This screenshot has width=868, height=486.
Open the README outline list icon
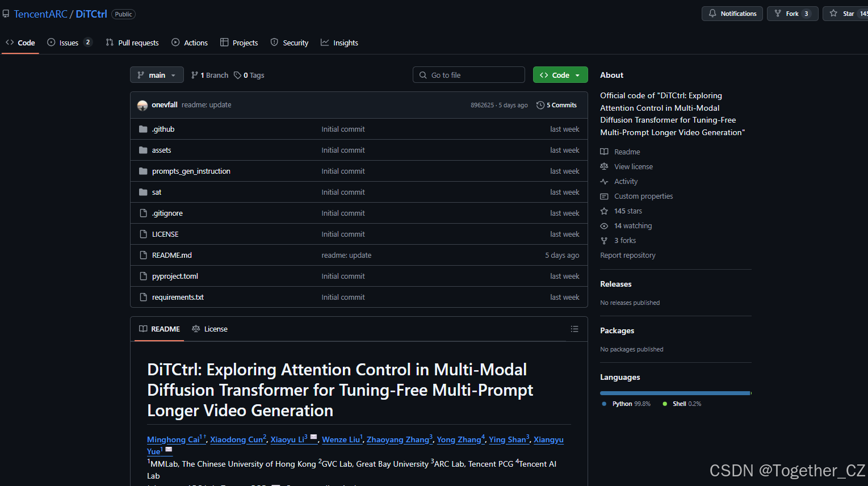[x=575, y=329]
